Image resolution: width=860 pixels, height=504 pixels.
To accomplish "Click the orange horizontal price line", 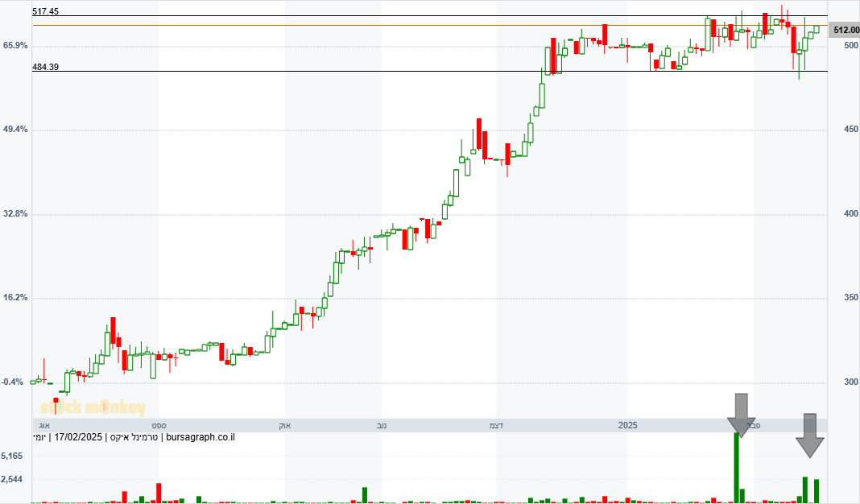I will 430,25.
